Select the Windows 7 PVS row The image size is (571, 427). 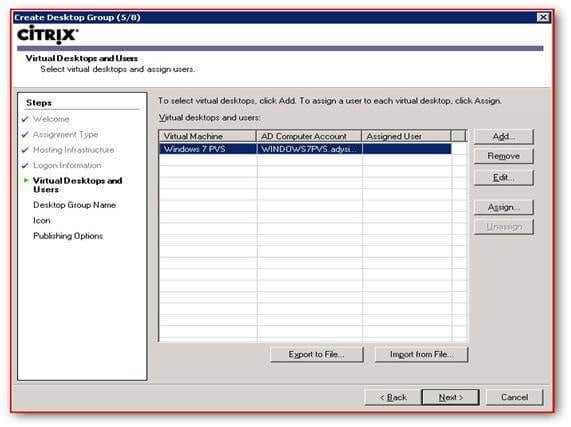click(x=305, y=149)
